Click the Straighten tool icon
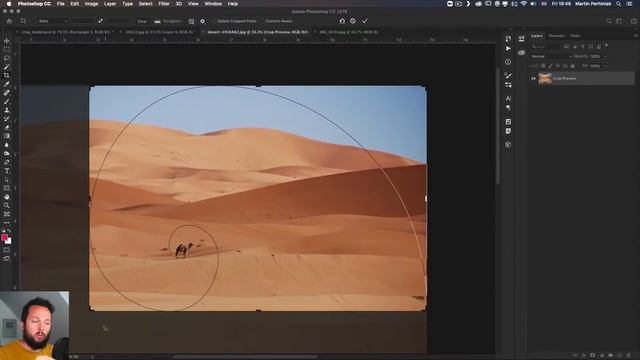Image resolution: width=640 pixels, height=360 pixels. click(157, 21)
